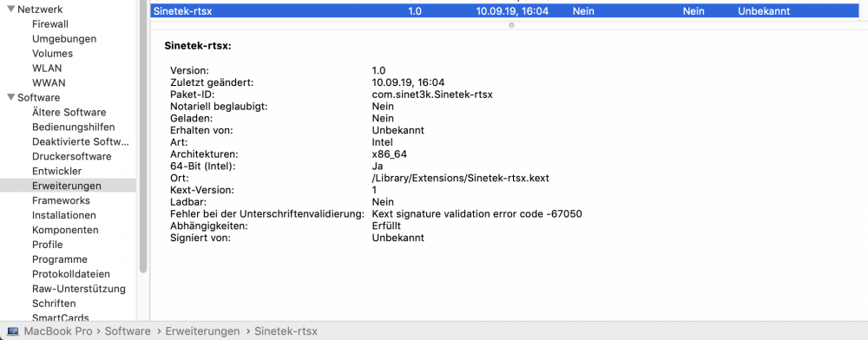Select Protokolldateien in the sidebar
This screenshot has height=340, width=868.
(71, 274)
